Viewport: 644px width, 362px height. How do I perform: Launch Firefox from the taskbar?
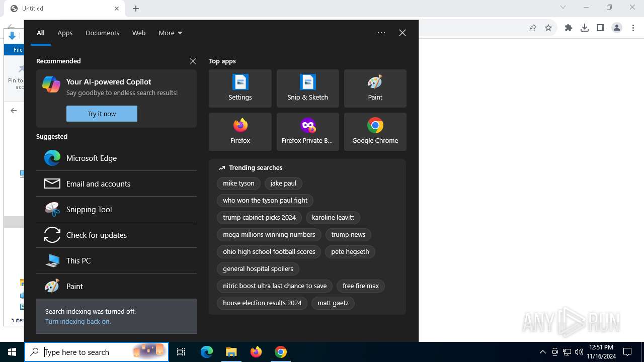point(256,352)
